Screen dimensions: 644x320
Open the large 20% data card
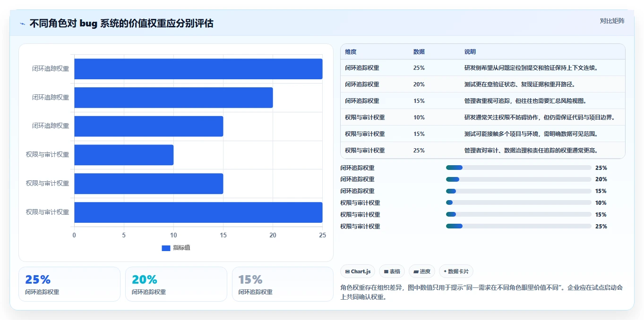[176, 284]
